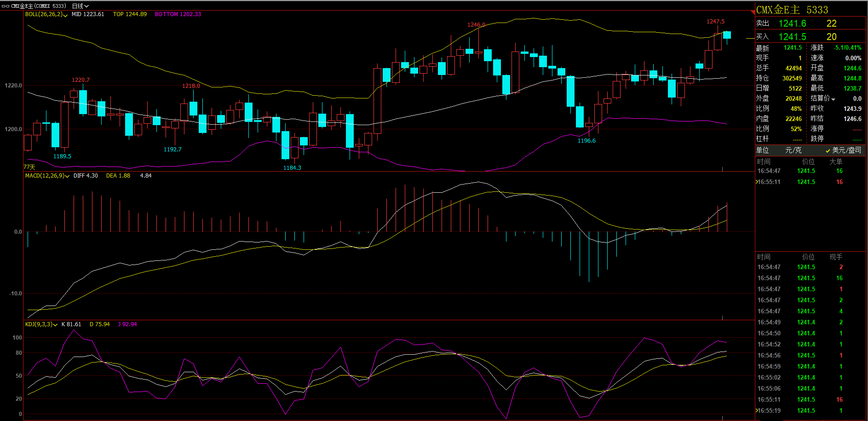
Task: Click the 1192.7 low label on chart
Action: 172,150
